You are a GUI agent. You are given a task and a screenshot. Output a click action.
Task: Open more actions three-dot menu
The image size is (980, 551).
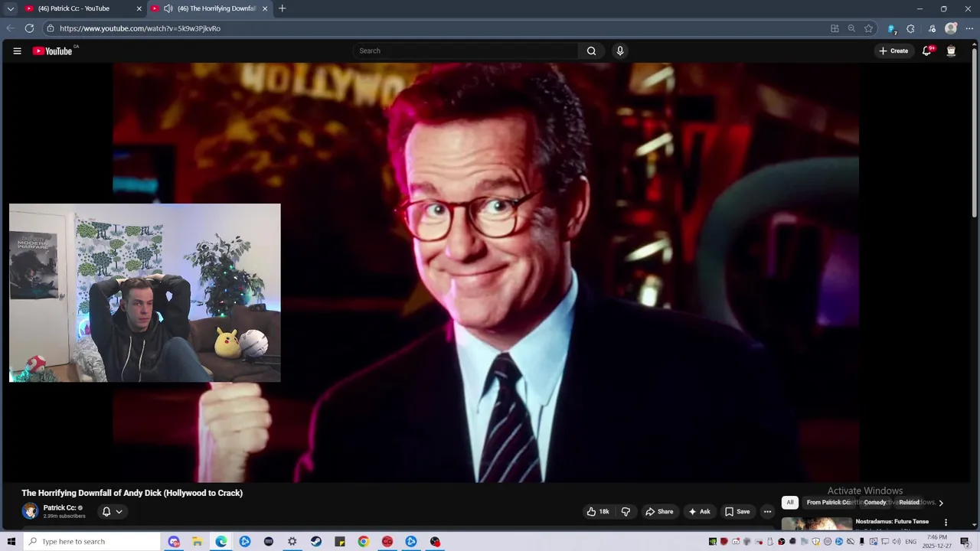[767, 511]
